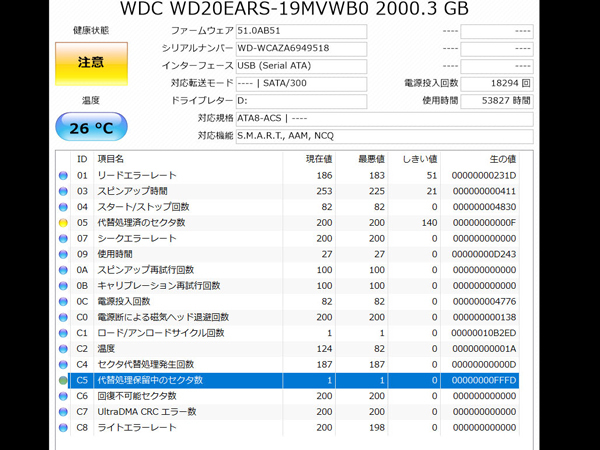The width and height of the screenshot is (600, 450).
Task: Click the interface field USB (Serial ATA)
Action: (301, 66)
